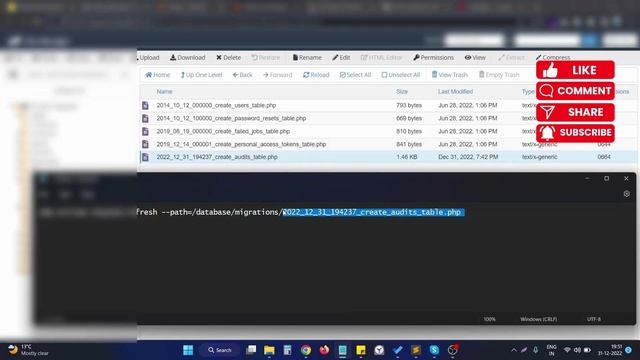Click Dec 31, 2022, 7:42 PM date cell
Screen dimensions: 640x360
click(468, 157)
